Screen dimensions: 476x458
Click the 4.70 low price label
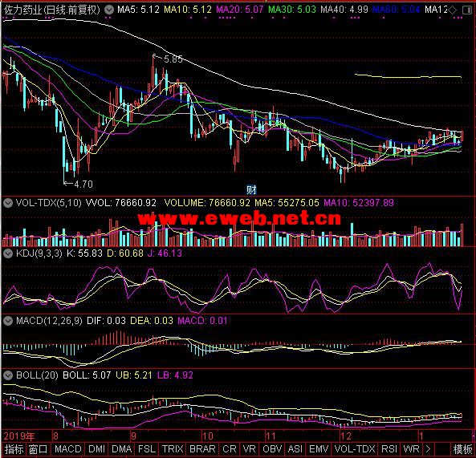coord(83,184)
